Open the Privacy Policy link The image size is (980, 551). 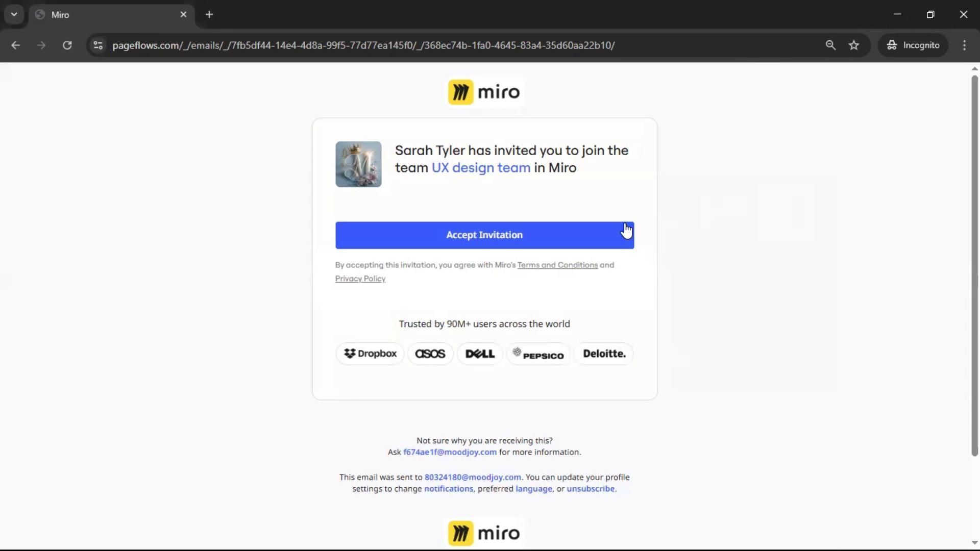point(360,279)
